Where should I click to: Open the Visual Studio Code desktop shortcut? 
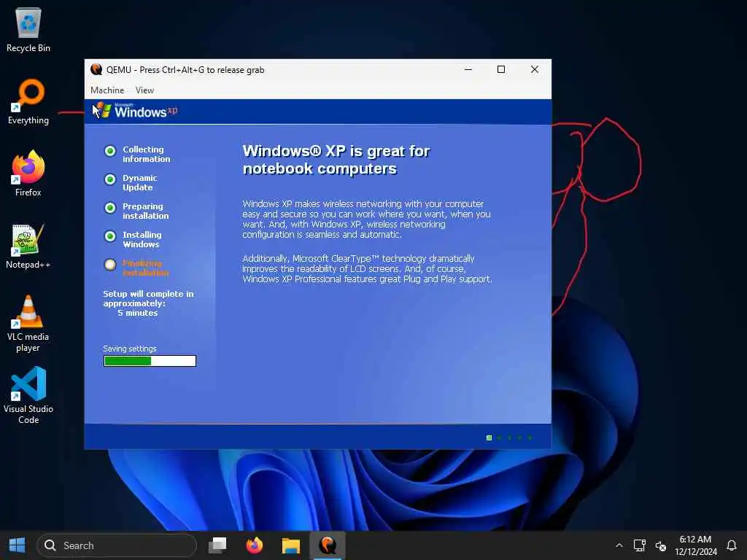click(x=28, y=394)
